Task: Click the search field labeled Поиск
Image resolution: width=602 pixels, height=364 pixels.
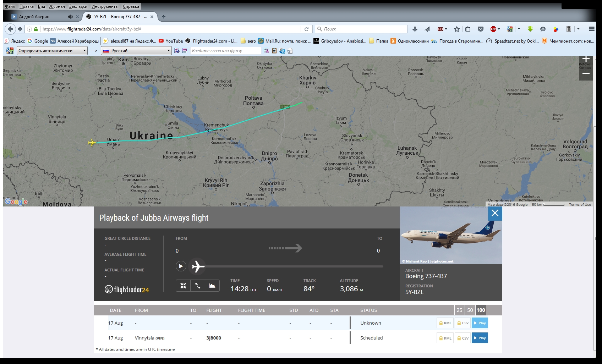Action: [x=362, y=29]
